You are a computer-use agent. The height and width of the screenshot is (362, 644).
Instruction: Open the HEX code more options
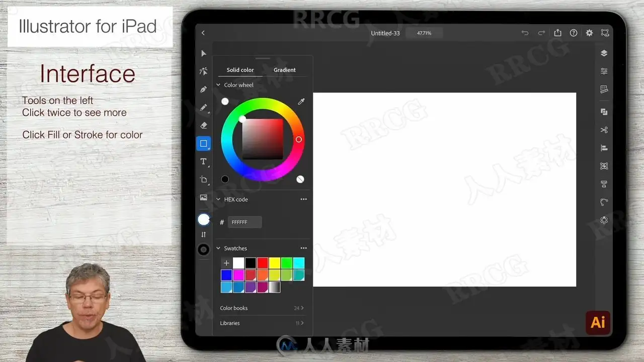[303, 199]
